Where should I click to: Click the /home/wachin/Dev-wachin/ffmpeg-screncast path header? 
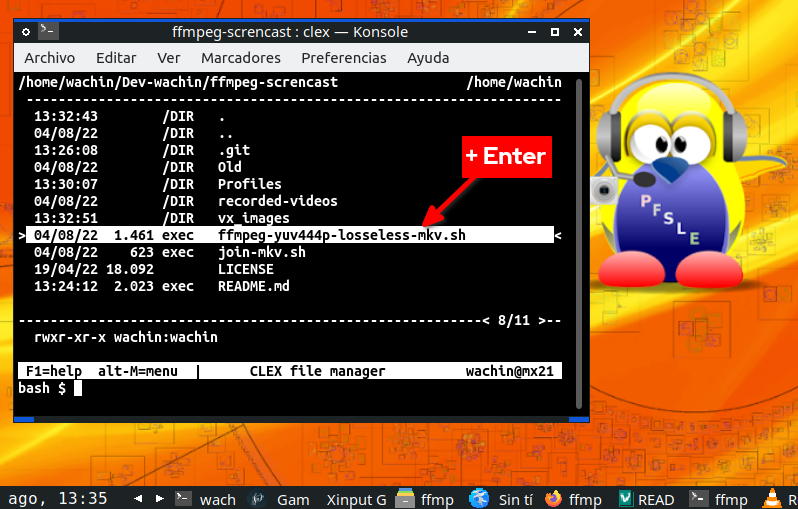point(178,82)
